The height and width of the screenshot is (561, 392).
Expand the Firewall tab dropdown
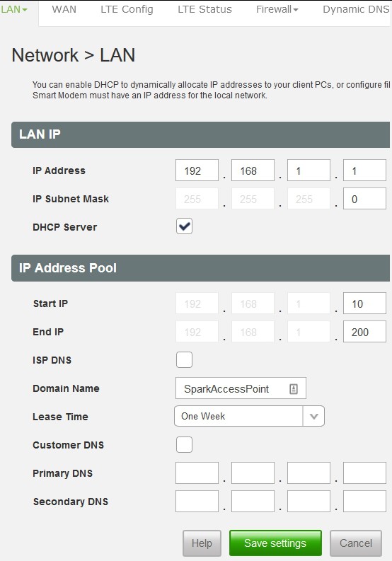(277, 9)
